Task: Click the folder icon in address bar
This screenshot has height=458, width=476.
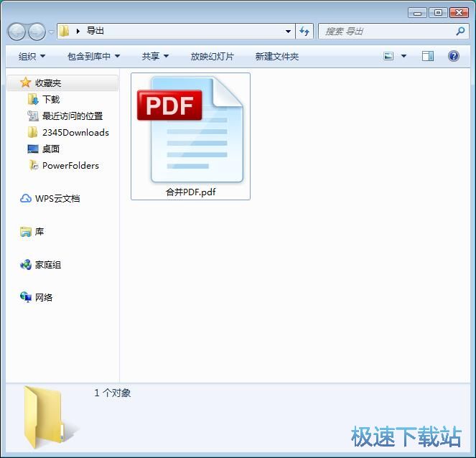Action: tap(64, 31)
